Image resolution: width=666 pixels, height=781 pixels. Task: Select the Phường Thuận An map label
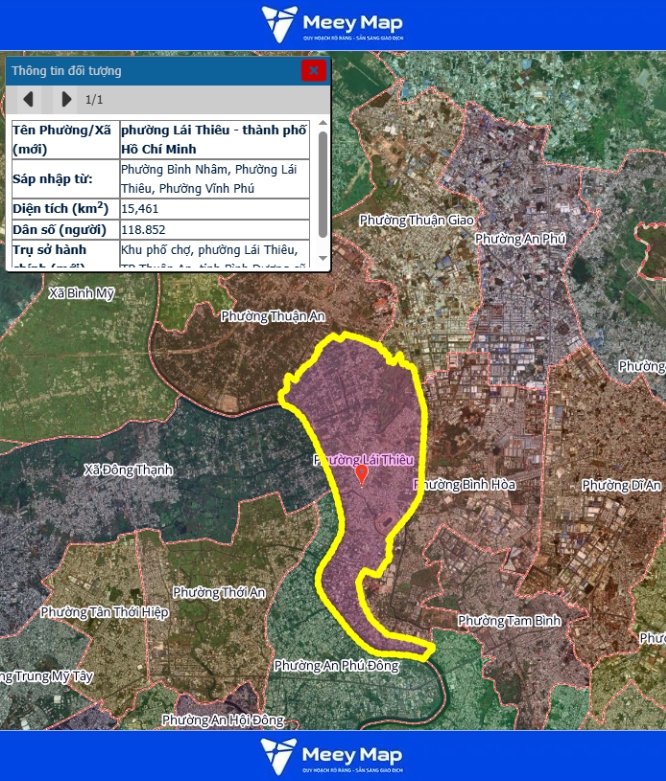click(273, 316)
